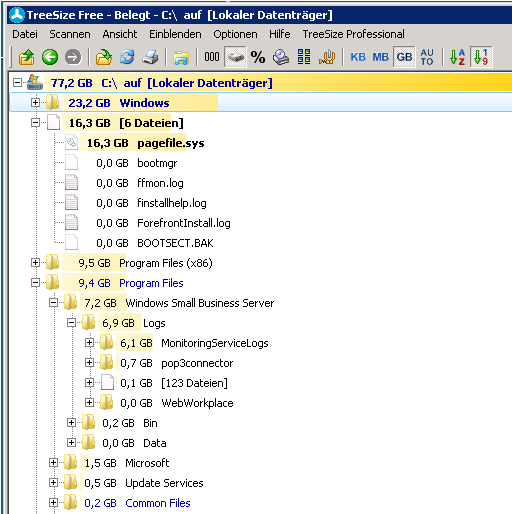Open the Optionen menu
The width and height of the screenshot is (512, 514).
(x=235, y=34)
